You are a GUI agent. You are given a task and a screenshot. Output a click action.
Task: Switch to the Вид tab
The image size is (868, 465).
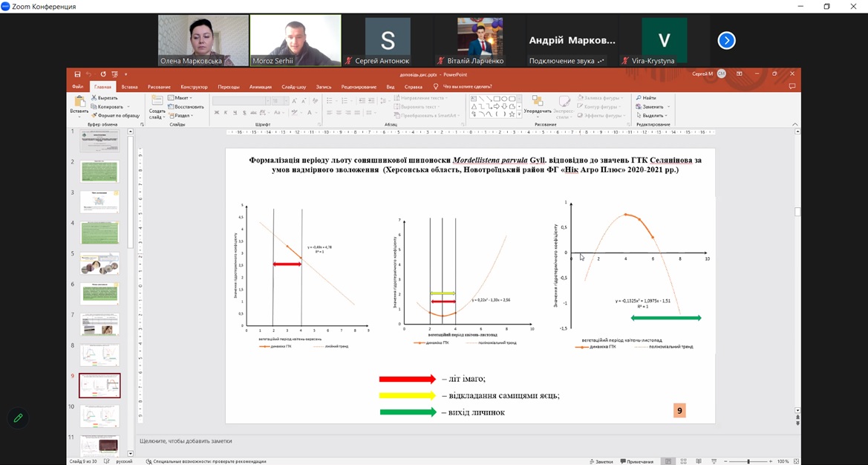coord(391,87)
